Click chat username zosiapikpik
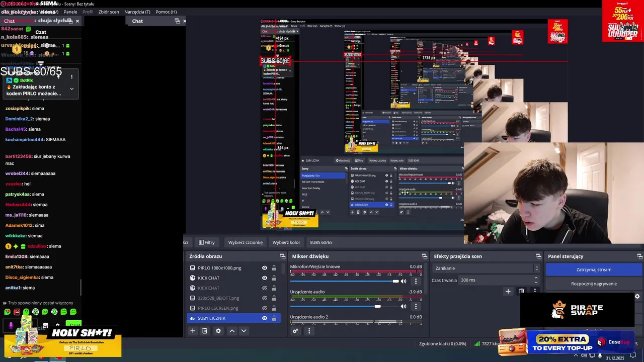This screenshot has height=362, width=644. click(18, 108)
